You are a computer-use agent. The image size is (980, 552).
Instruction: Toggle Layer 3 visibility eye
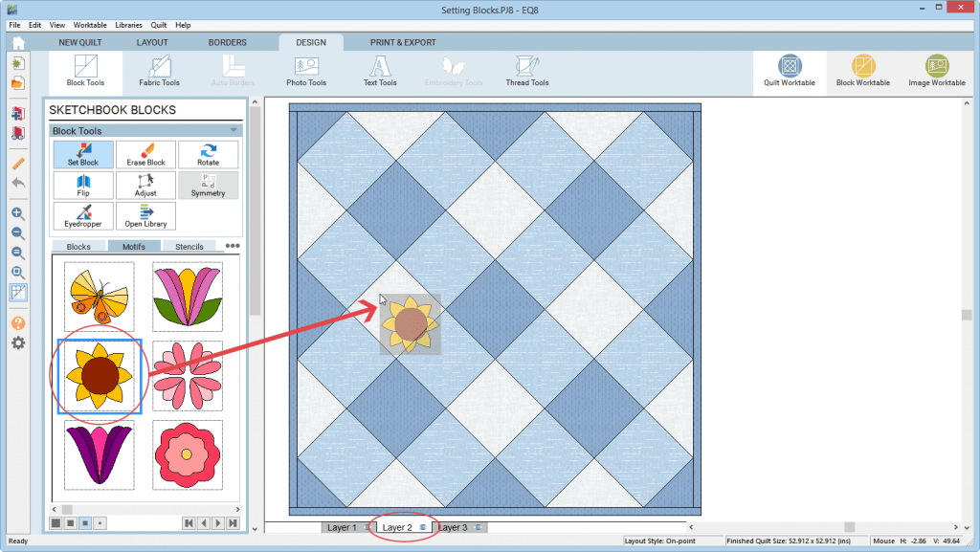click(x=479, y=528)
